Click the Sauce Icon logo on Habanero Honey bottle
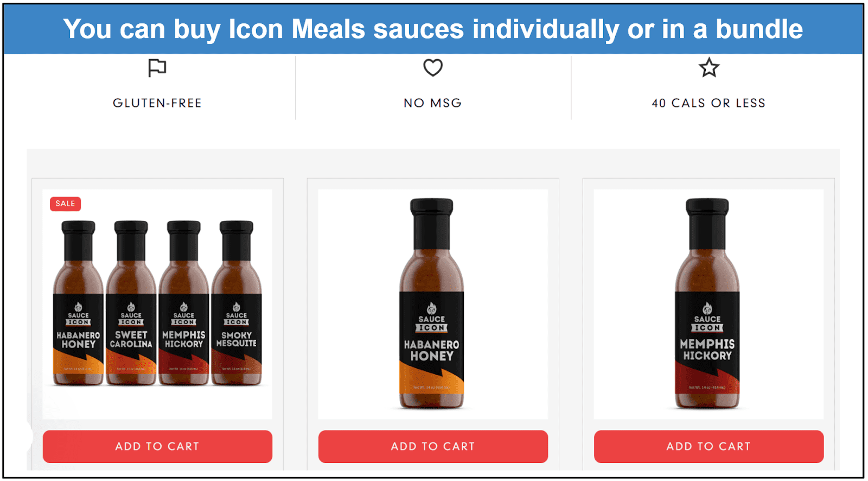The image size is (868, 481). tap(432, 317)
